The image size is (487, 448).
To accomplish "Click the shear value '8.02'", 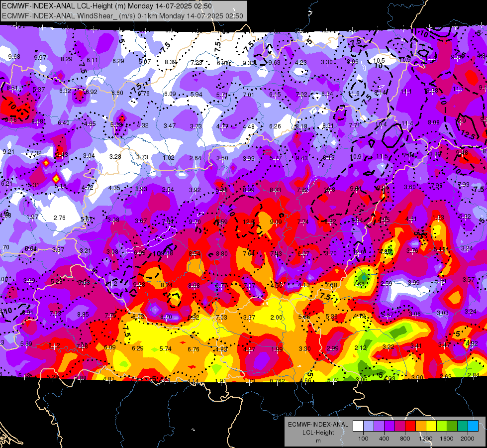I will coord(138,316).
